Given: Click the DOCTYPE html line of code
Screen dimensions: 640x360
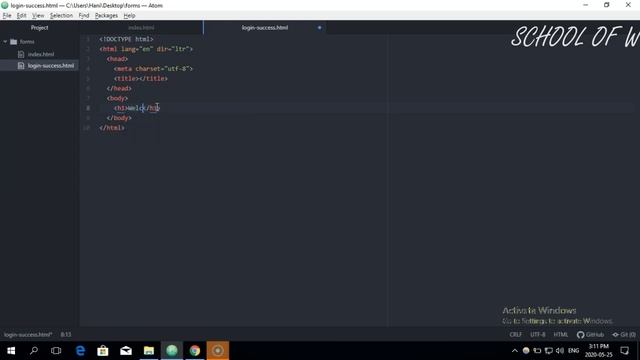Looking at the screenshot, I should point(127,39).
